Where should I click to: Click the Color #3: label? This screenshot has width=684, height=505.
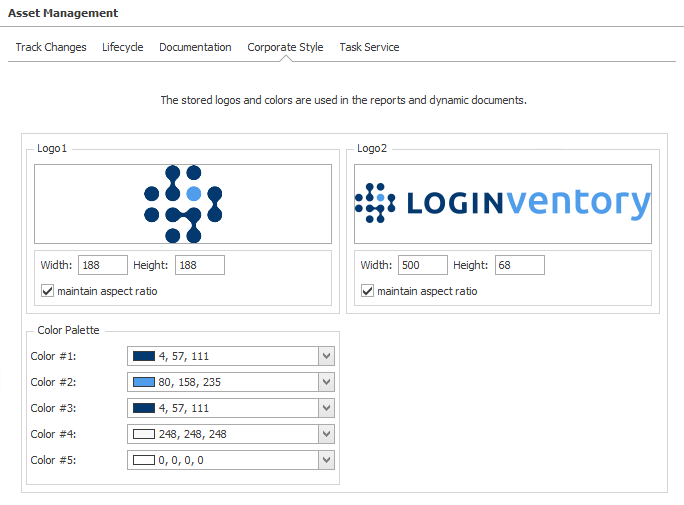pyautogui.click(x=53, y=408)
